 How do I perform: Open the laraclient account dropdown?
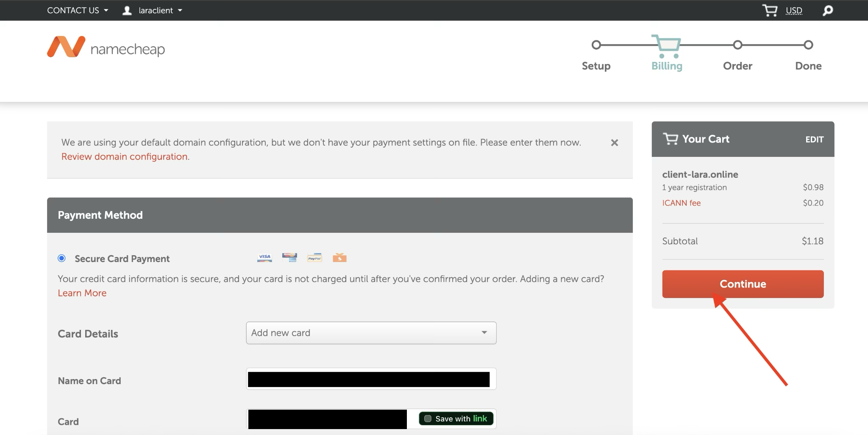coord(160,11)
